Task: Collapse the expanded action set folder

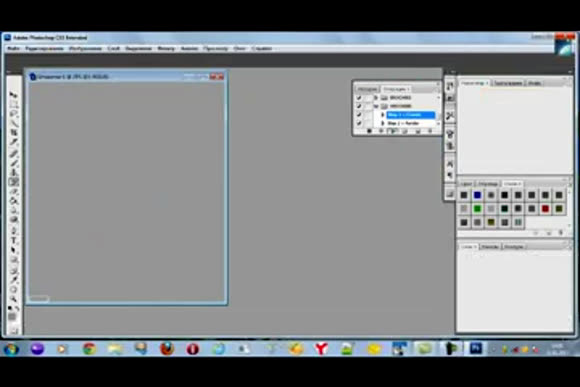Action: 376,106
